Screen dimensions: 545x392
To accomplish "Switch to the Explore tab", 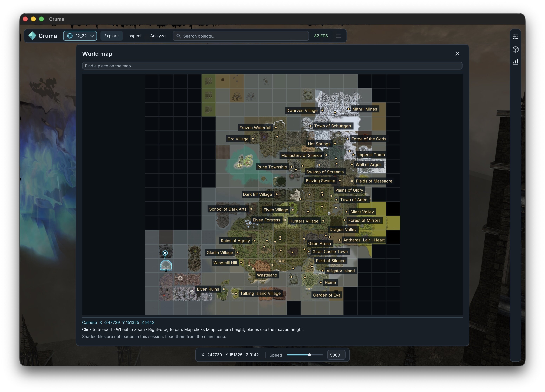I will pyautogui.click(x=111, y=36).
